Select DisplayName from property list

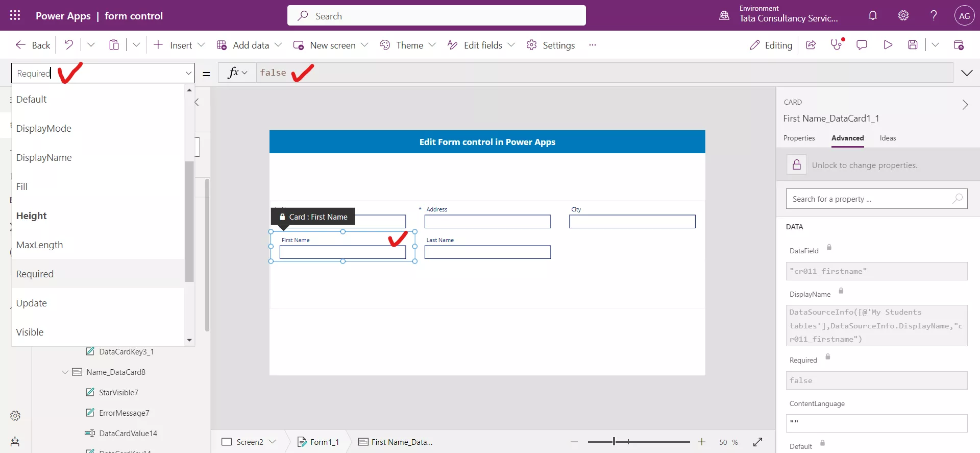click(x=98, y=157)
